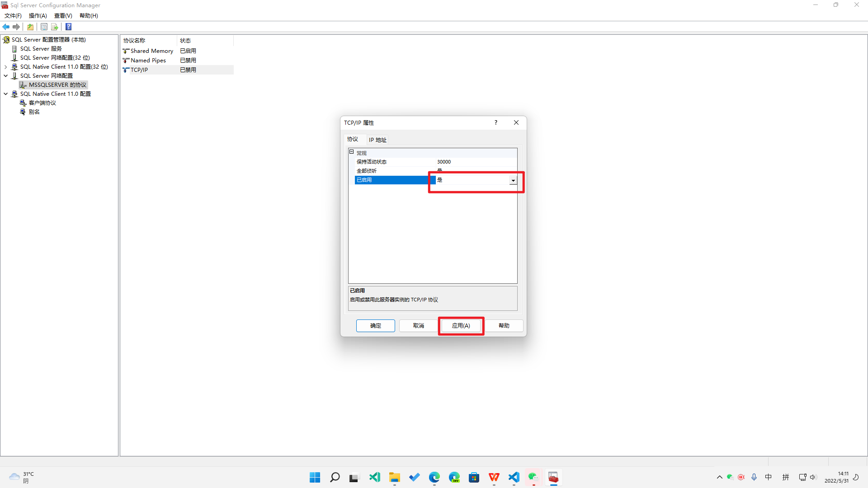Image resolution: width=868 pixels, height=488 pixels.
Task: Close the TCP/IP 属性 dialog
Action: click(x=516, y=122)
